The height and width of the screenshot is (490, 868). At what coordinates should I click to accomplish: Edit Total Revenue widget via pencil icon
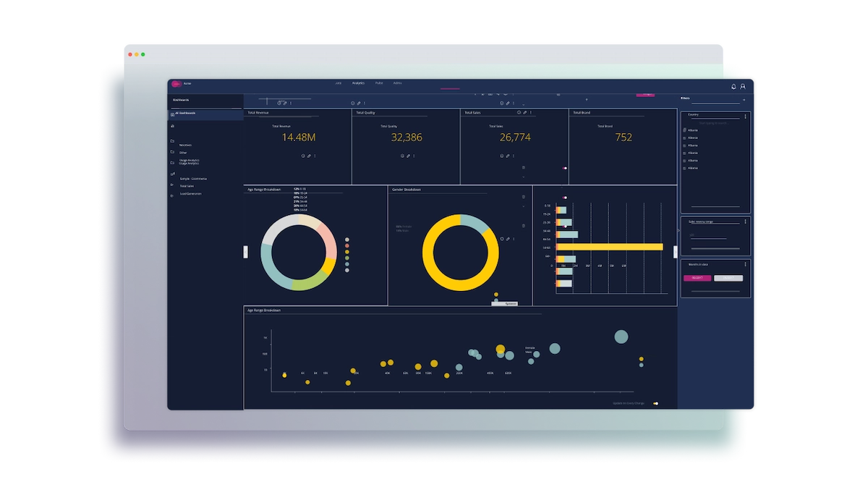[x=309, y=156]
